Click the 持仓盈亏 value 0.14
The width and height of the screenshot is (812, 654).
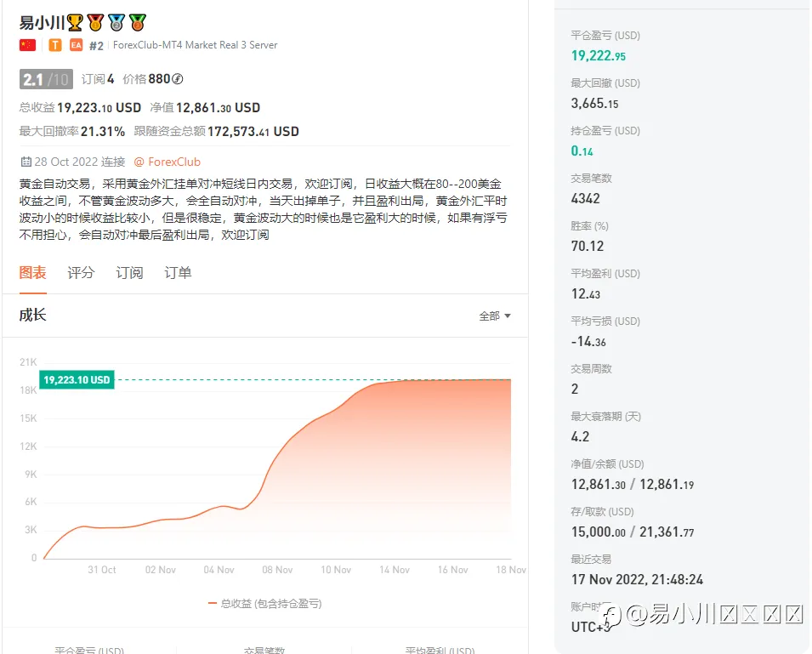(x=582, y=151)
